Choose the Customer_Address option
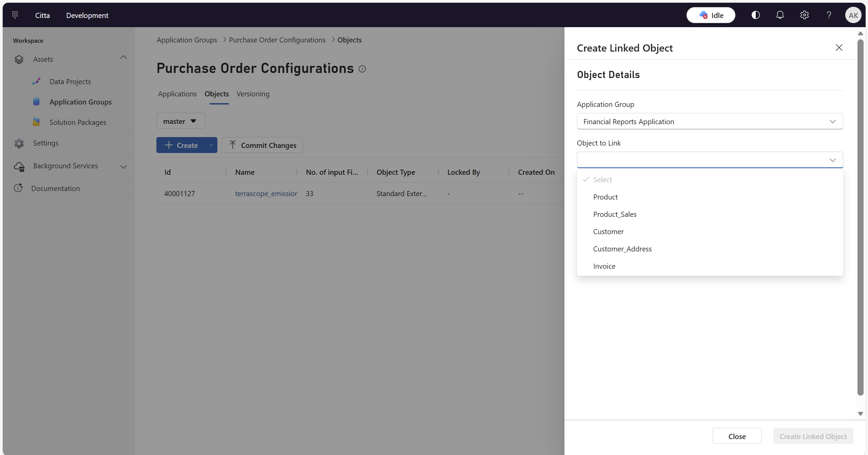The height and width of the screenshot is (455, 868). coord(622,249)
